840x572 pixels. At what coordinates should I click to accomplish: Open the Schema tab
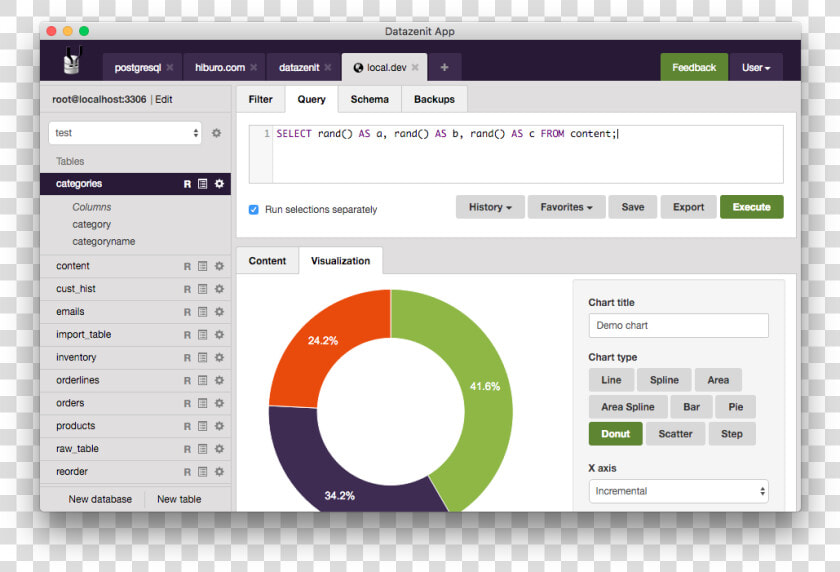click(370, 100)
